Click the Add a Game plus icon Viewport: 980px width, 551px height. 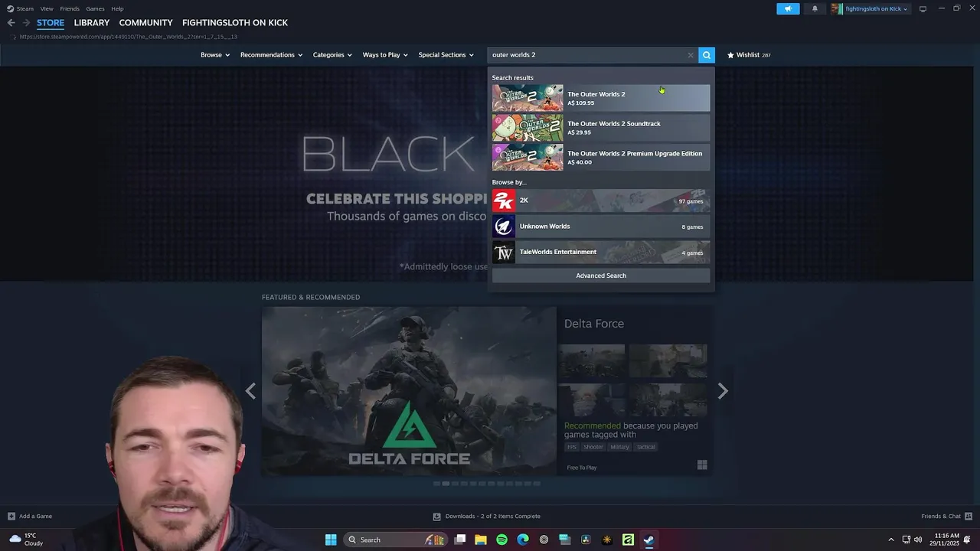pos(11,516)
